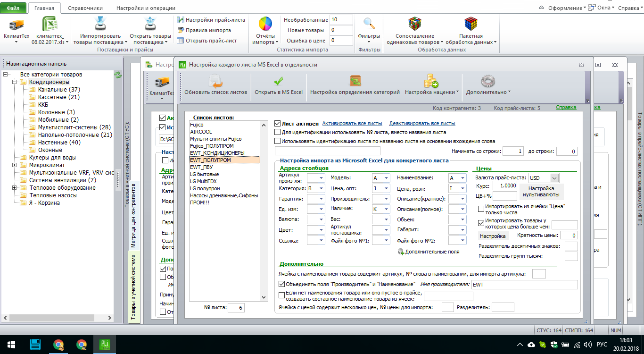Click the Настройка button beside Кратность цены
The image size is (644, 354).
[493, 236]
